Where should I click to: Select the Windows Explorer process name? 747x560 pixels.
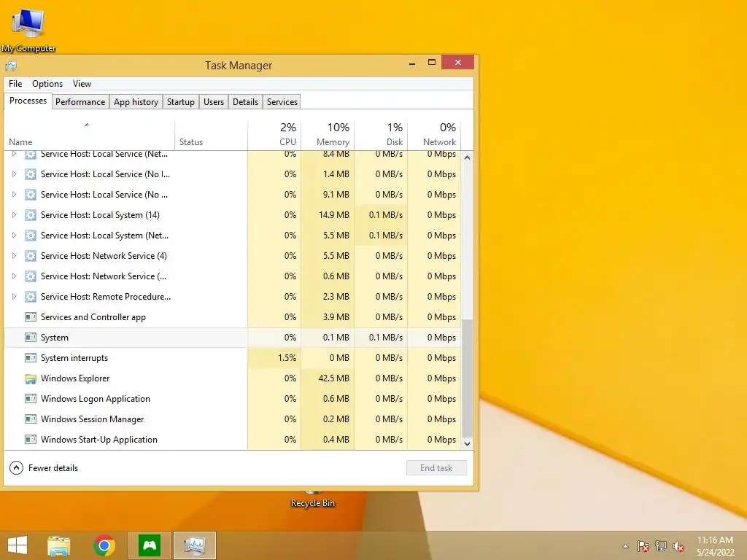click(75, 378)
